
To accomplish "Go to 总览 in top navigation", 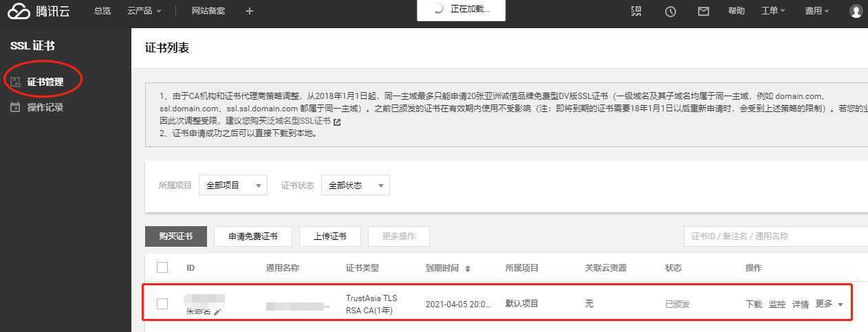I will (102, 11).
